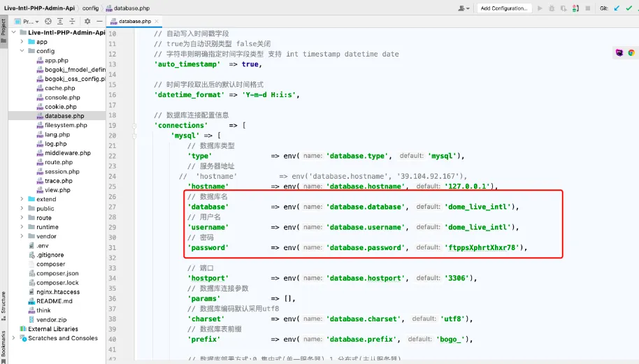The width and height of the screenshot is (639, 364).
Task: Expand the vendor folder
Action: (x=22, y=236)
